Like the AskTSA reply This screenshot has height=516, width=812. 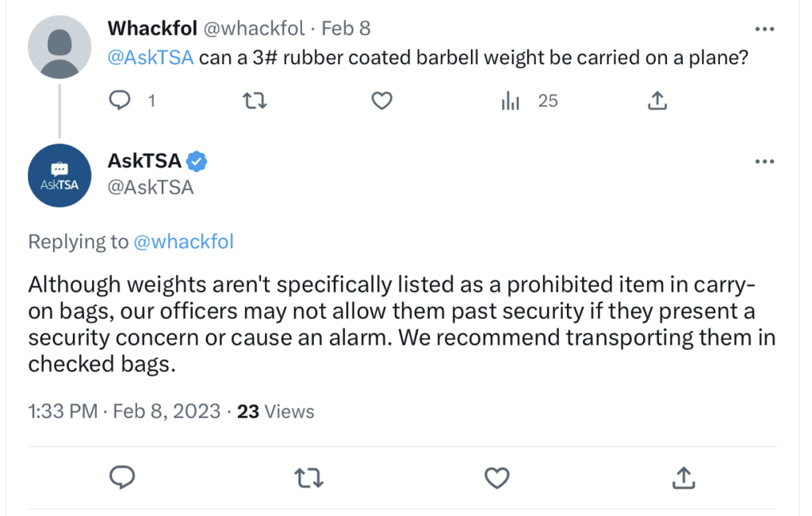pyautogui.click(x=496, y=478)
